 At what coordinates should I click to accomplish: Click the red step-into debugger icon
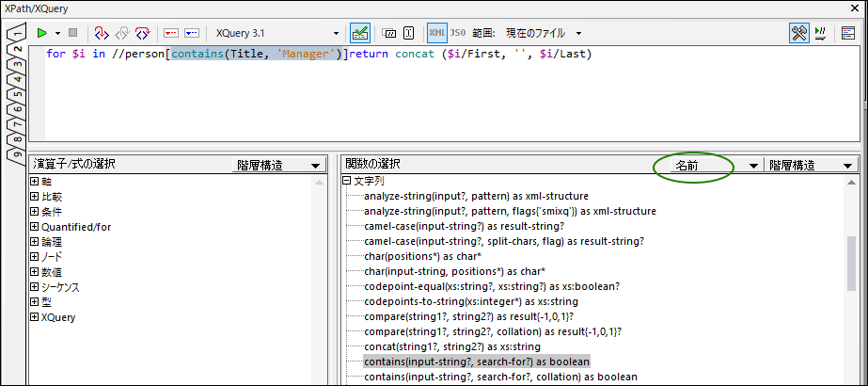click(101, 33)
